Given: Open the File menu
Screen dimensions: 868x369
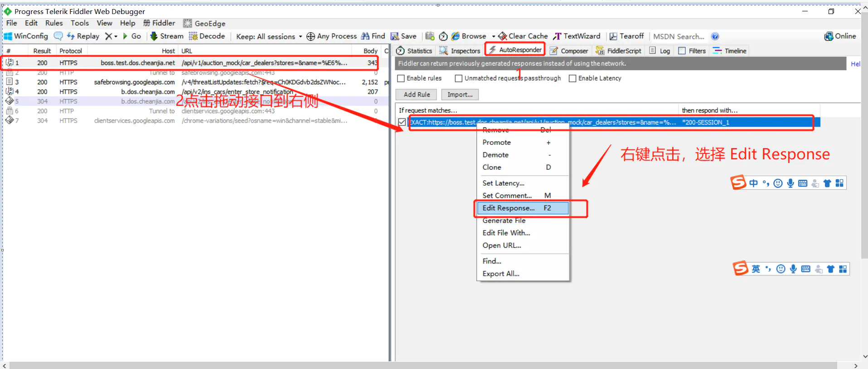Looking at the screenshot, I should pos(11,23).
